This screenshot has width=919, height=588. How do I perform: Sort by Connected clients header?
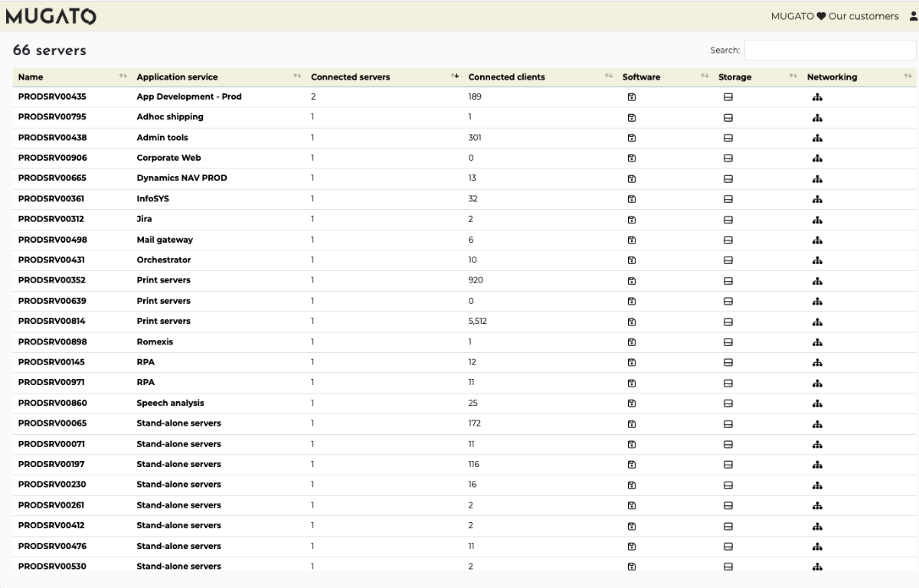(x=506, y=77)
